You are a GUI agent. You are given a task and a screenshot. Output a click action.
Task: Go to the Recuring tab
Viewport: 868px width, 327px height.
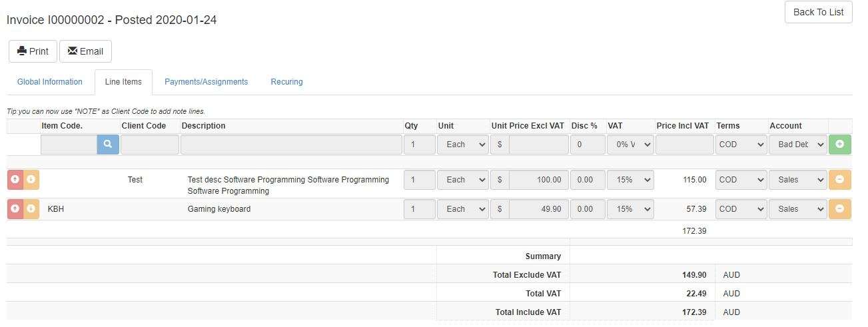[x=286, y=82]
